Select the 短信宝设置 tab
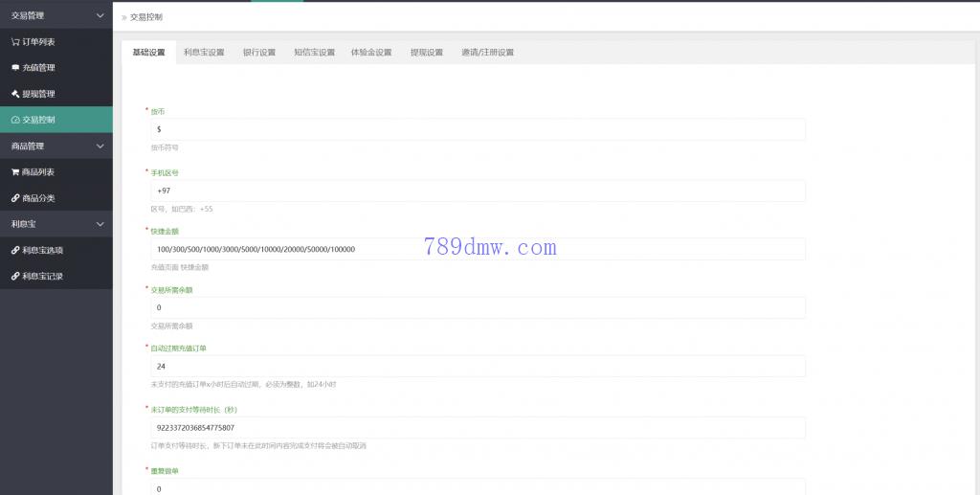Viewport: 980px width, 495px height. [314, 53]
